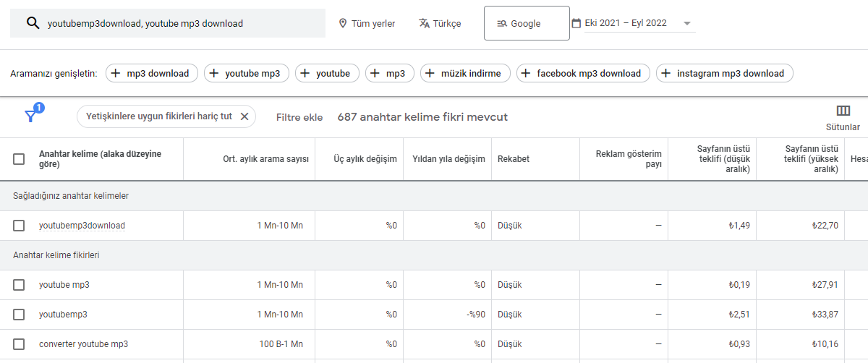Open the filter funnel icon
The width and height of the screenshot is (868, 363).
tap(30, 116)
